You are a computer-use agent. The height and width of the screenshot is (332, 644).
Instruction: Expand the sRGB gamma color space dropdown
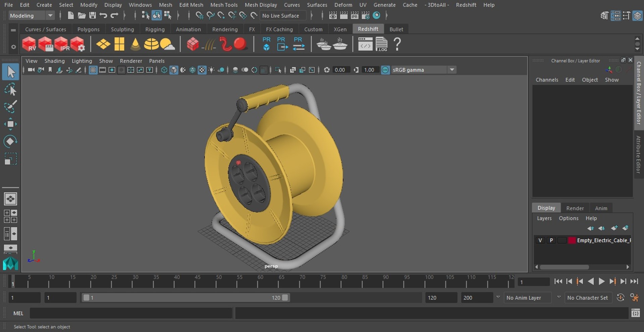(452, 70)
